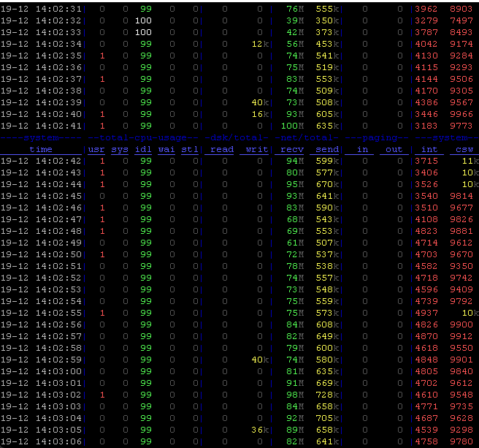Click the 'int' column header
Screen dimensions: 479x448
coord(429,149)
